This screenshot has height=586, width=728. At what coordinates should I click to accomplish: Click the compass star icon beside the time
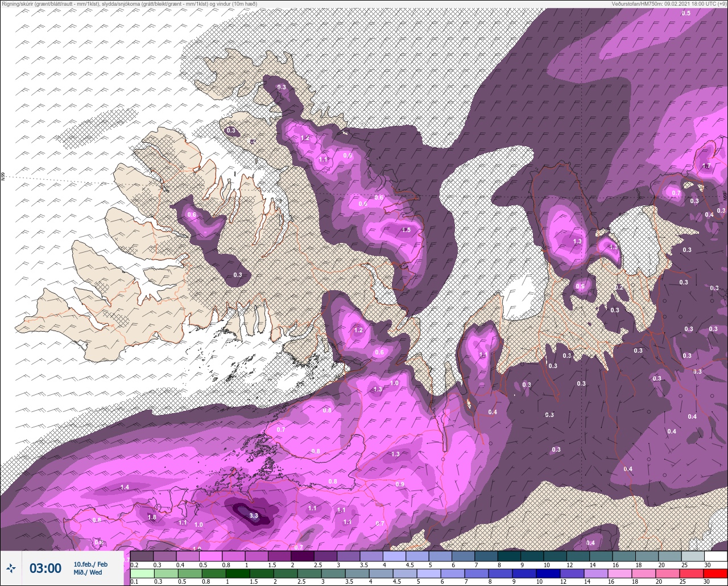pyautogui.click(x=11, y=568)
